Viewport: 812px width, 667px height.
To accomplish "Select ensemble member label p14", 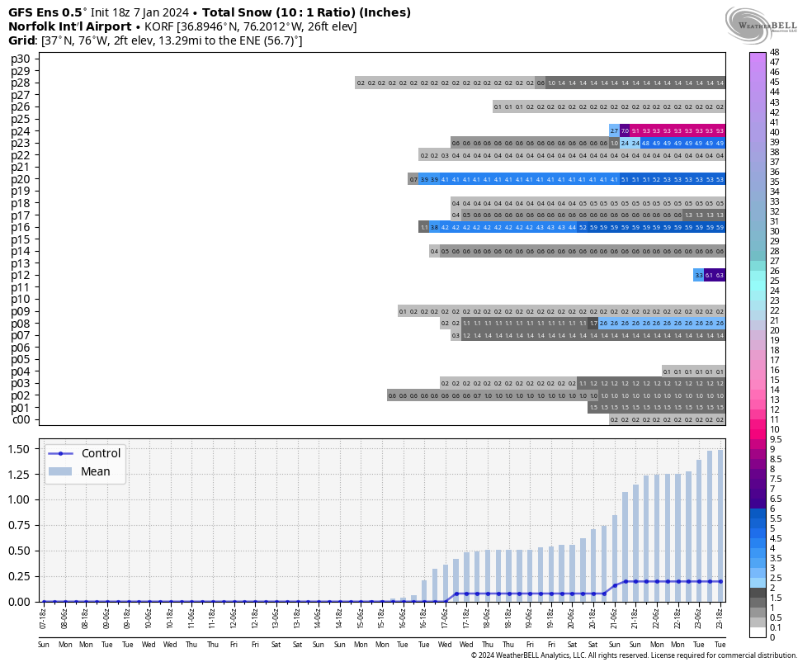I will [x=21, y=251].
